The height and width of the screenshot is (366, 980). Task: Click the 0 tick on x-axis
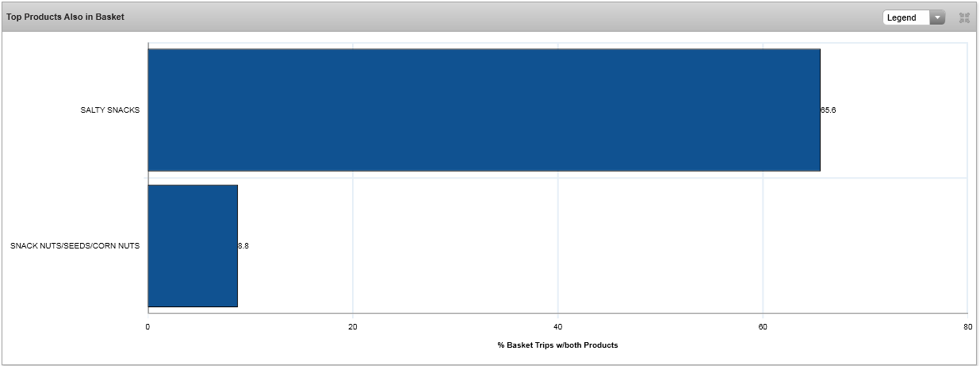click(x=148, y=327)
